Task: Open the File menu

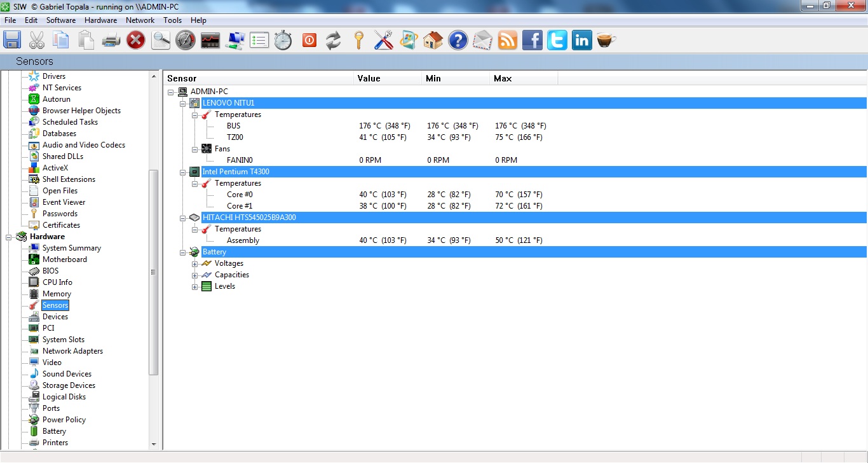Action: click(10, 20)
